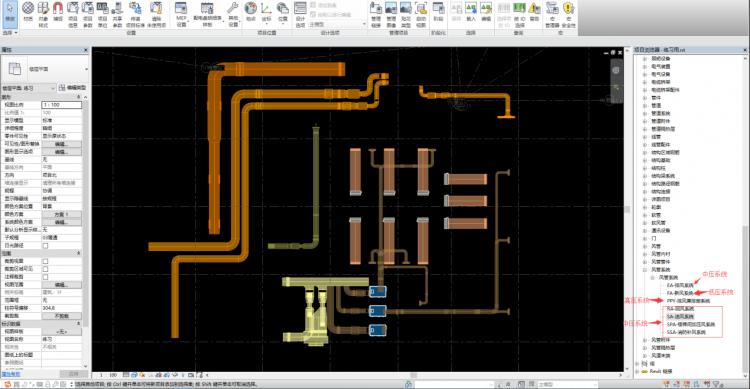This screenshot has height=389, width=750.
Task: Click the view's horizontal scrollbar
Action: click(414, 376)
